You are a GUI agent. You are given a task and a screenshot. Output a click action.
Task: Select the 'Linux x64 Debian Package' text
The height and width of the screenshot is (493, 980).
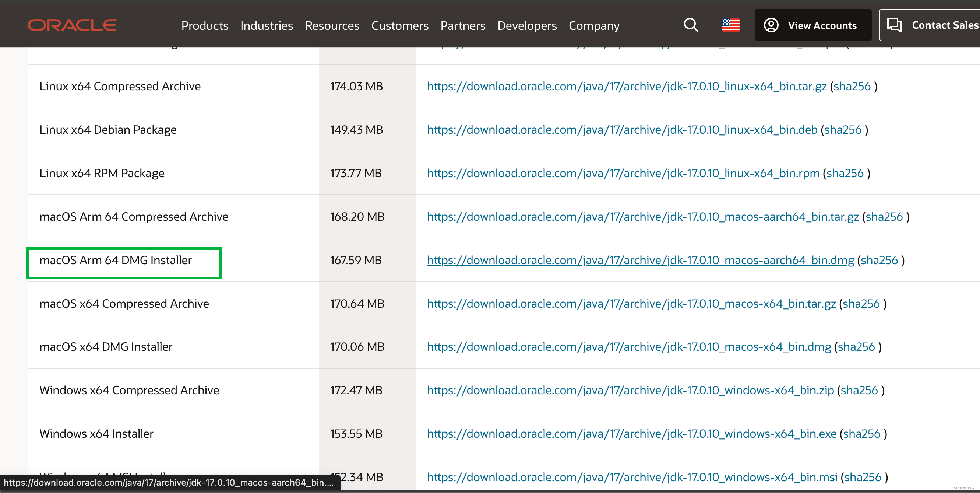(108, 130)
